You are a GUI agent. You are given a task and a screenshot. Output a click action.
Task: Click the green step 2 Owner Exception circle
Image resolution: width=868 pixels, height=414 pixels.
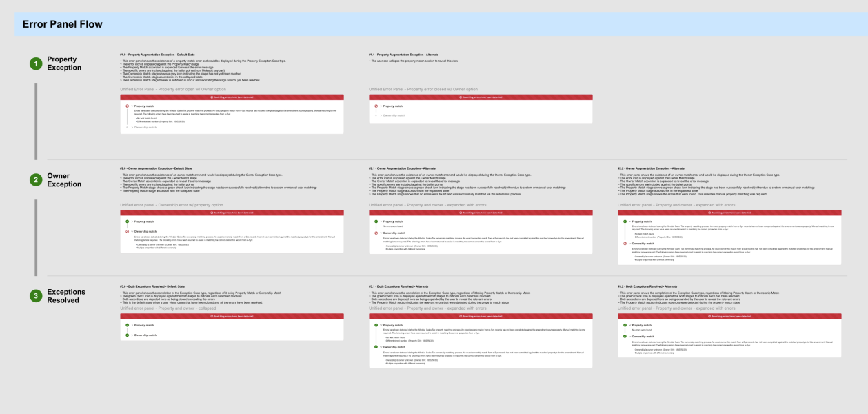(x=35, y=180)
